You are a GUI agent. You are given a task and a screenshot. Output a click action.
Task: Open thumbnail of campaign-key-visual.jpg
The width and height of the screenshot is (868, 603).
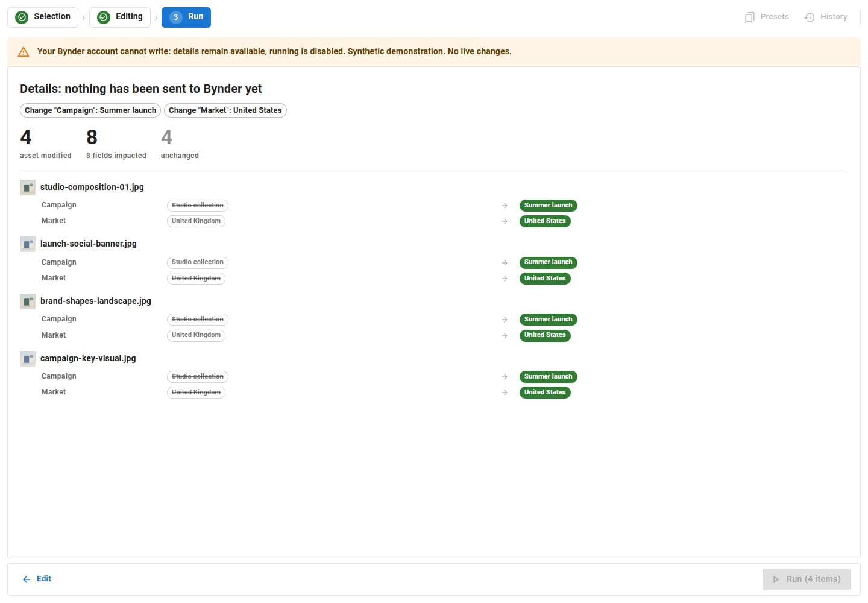pyautogui.click(x=27, y=359)
